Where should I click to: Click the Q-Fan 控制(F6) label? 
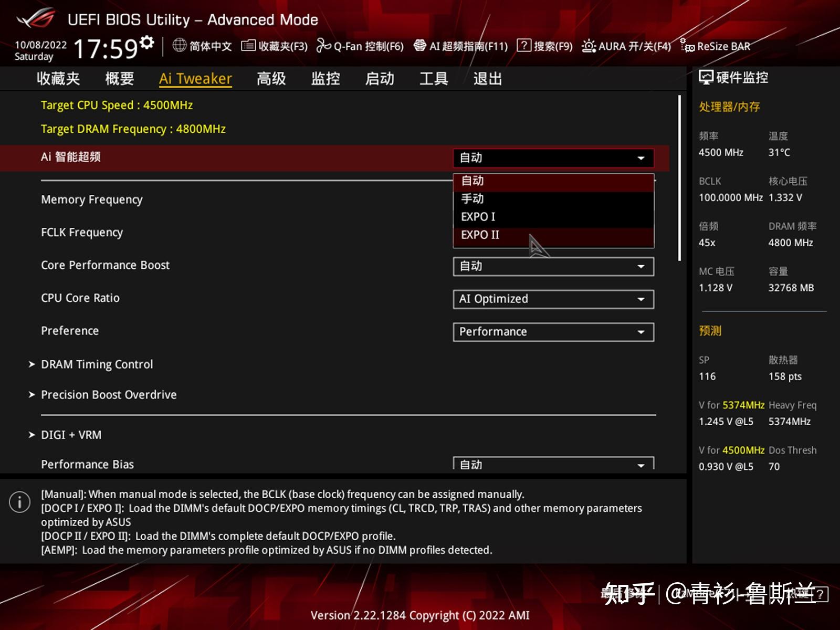pyautogui.click(x=369, y=46)
